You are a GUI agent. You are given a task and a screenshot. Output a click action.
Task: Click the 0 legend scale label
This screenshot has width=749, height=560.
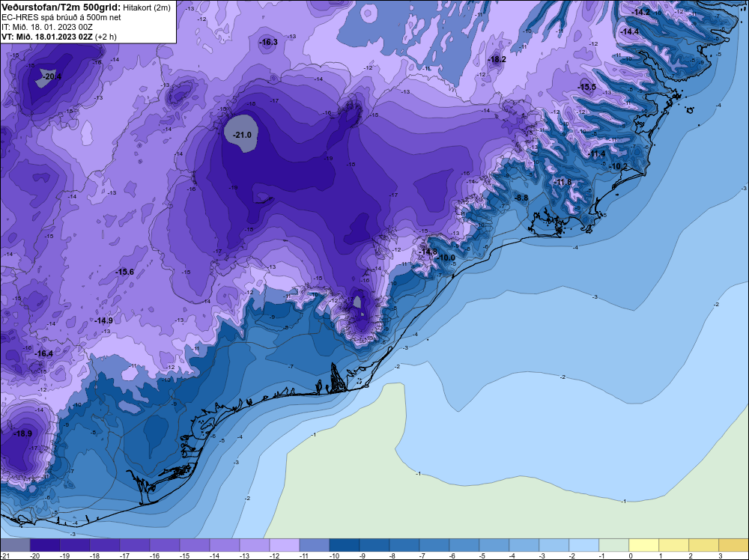tap(630, 556)
